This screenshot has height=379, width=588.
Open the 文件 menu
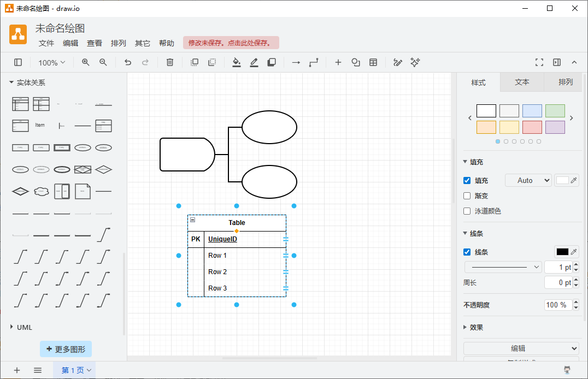(x=46, y=43)
